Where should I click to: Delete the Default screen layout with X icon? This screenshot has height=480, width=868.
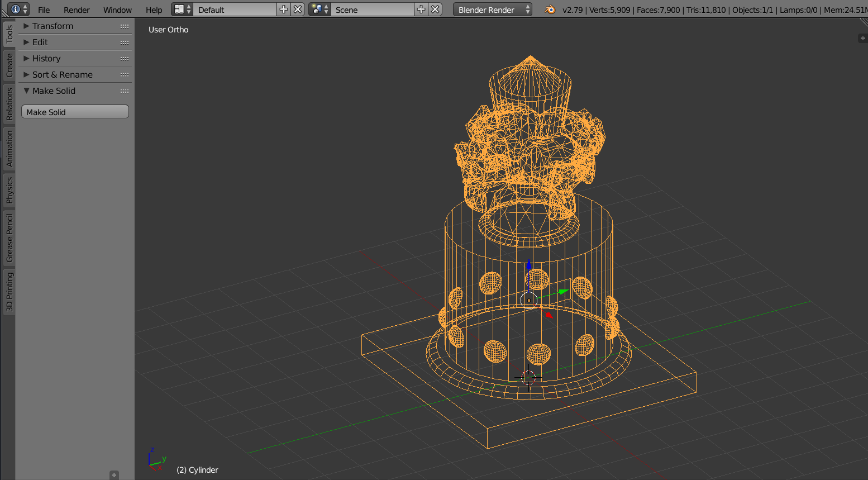pyautogui.click(x=298, y=9)
